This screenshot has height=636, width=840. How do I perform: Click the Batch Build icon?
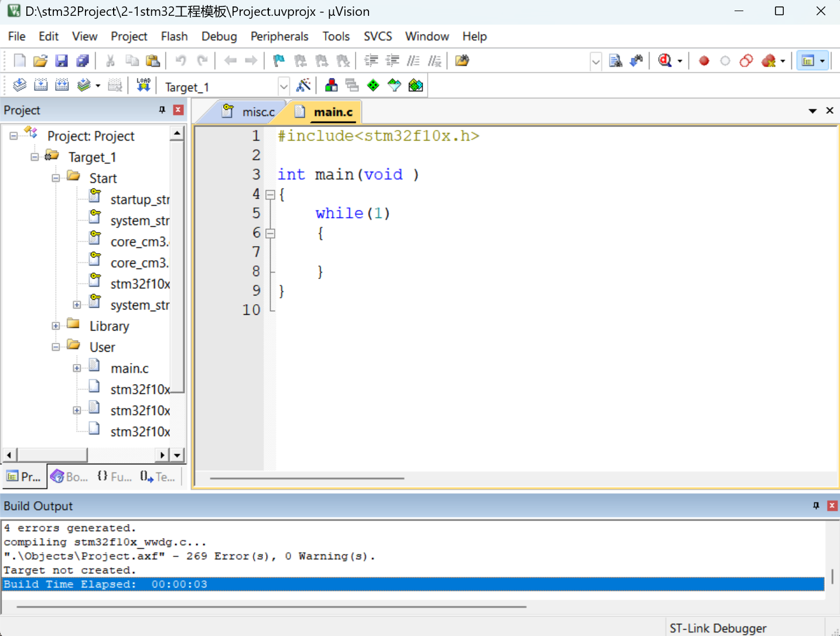click(84, 86)
